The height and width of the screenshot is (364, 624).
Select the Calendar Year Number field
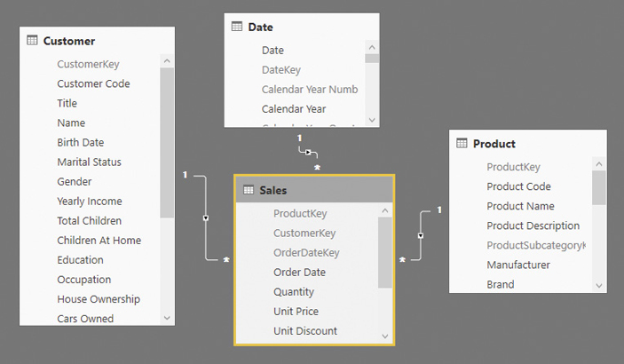(x=310, y=89)
